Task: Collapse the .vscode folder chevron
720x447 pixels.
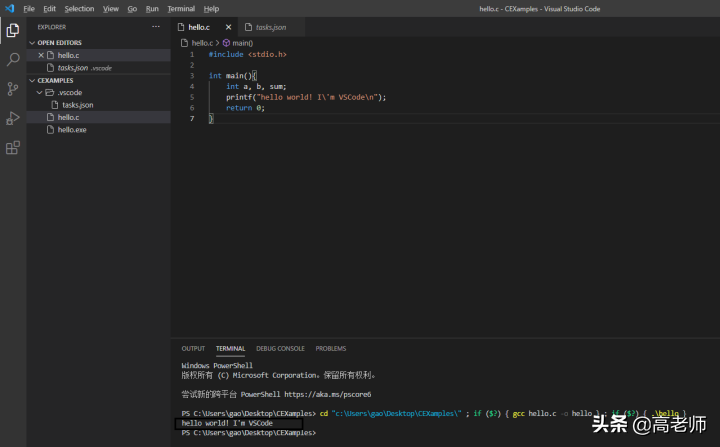Action: point(39,92)
